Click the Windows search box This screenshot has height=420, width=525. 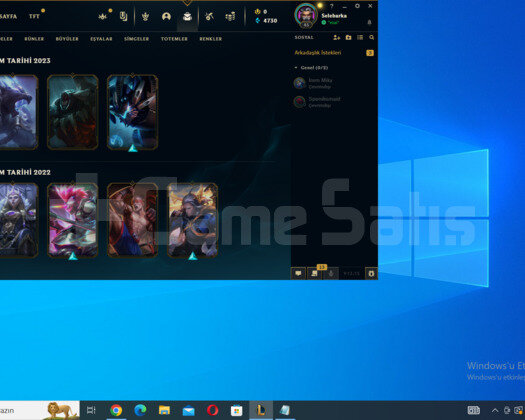click(x=40, y=410)
